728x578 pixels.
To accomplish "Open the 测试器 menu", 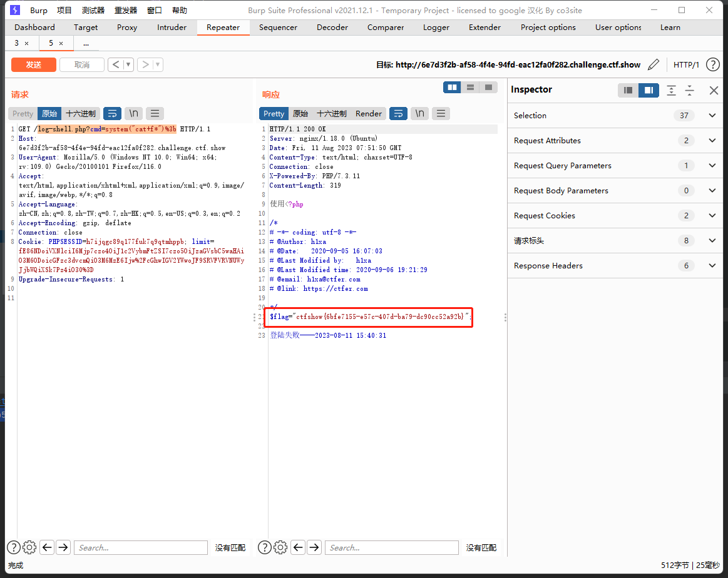I will point(93,10).
